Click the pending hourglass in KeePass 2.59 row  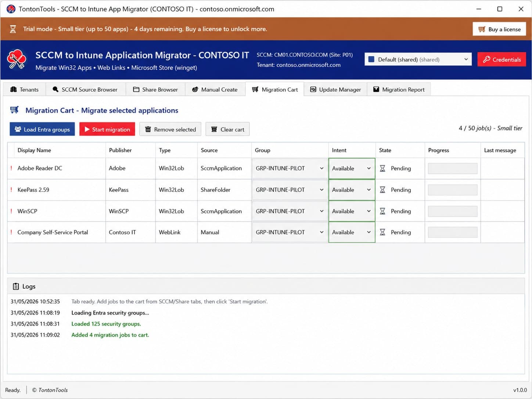coord(382,190)
